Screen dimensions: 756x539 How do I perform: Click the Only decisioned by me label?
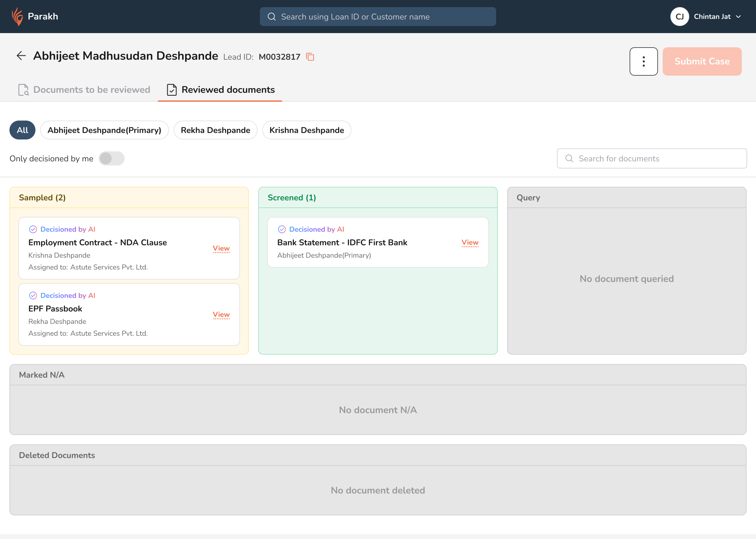[x=51, y=159]
